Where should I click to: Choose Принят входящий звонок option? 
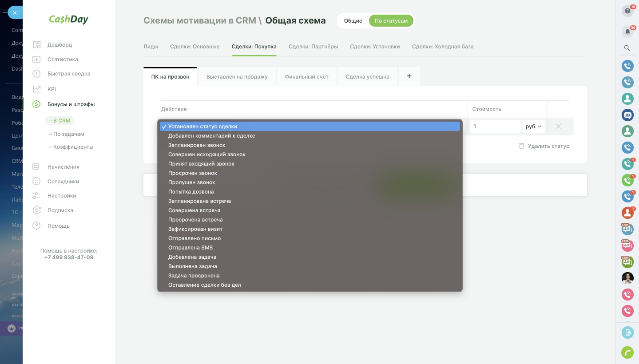pyautogui.click(x=310, y=164)
